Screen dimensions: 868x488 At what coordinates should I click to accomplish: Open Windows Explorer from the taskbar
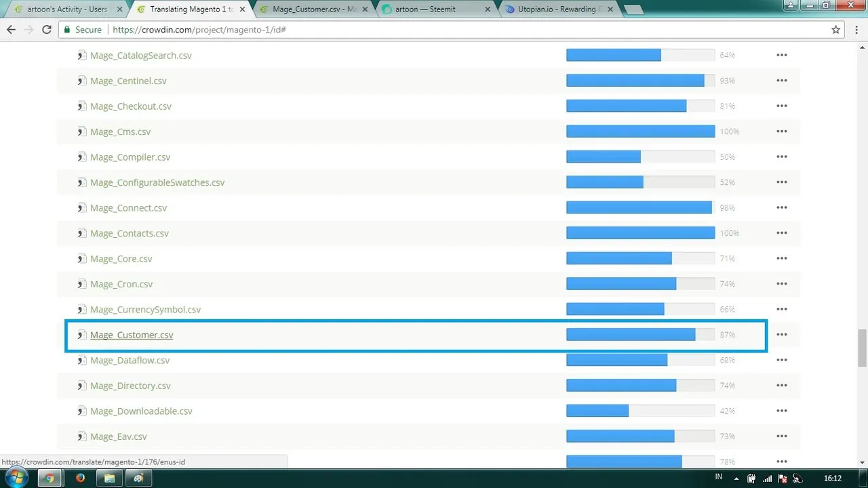point(109,478)
